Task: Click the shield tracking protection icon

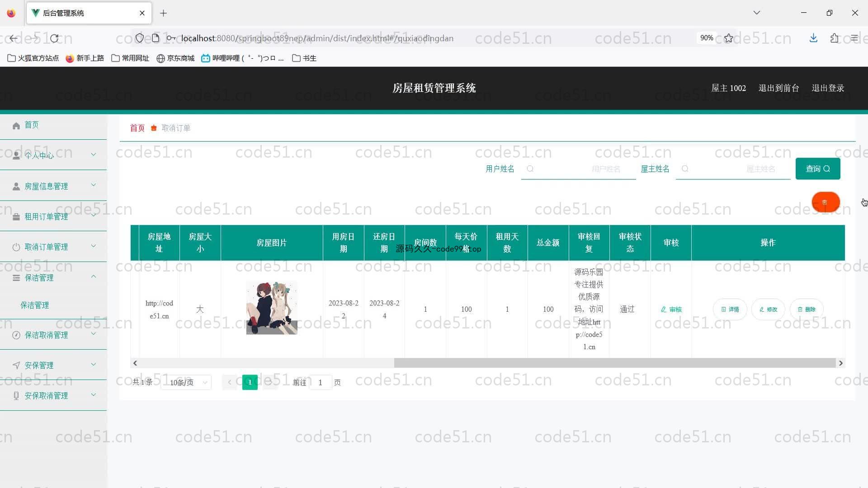Action: point(140,38)
